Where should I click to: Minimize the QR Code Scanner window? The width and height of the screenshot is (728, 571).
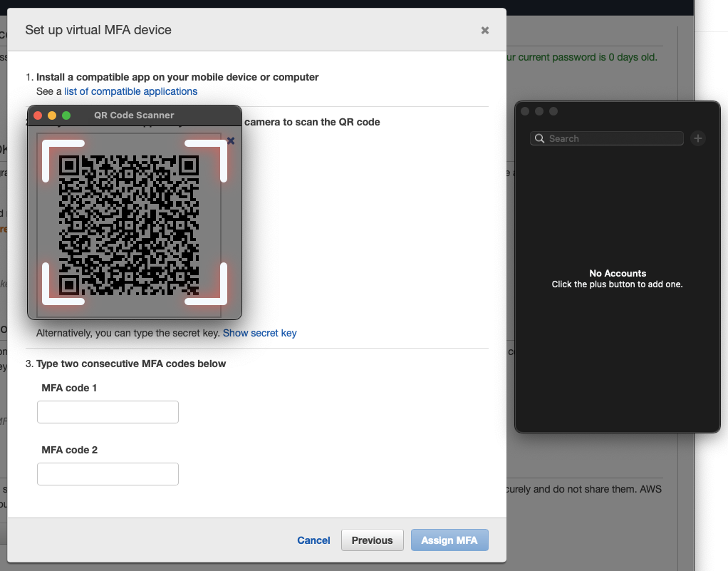[x=52, y=115]
